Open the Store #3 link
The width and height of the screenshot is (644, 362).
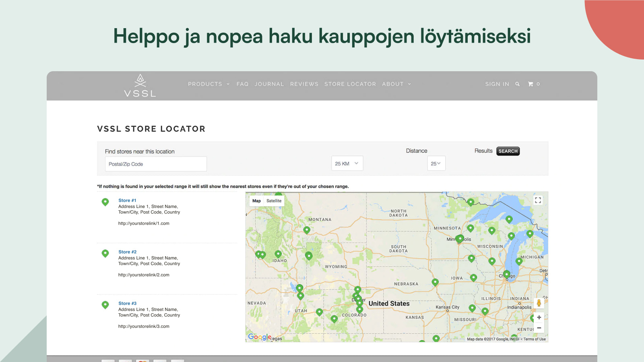coord(127,303)
